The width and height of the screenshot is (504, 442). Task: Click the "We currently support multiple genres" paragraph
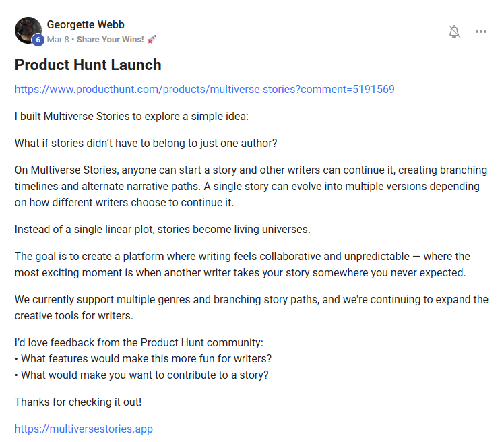251,307
